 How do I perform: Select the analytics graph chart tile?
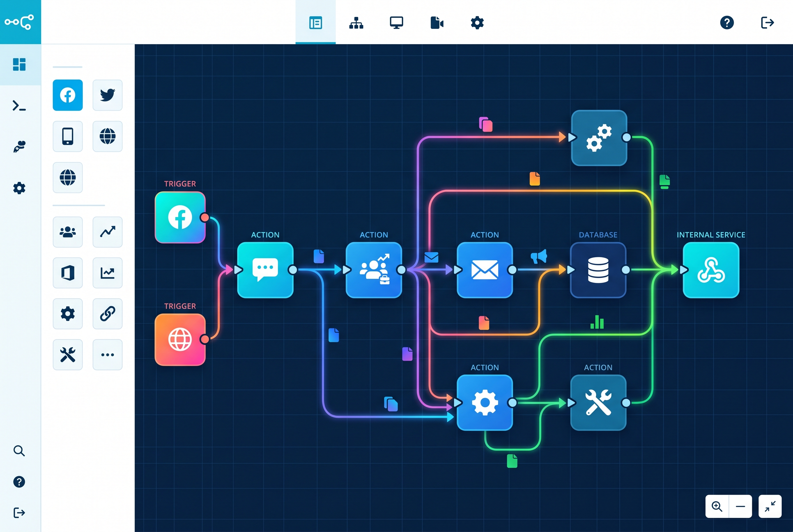coord(108,273)
